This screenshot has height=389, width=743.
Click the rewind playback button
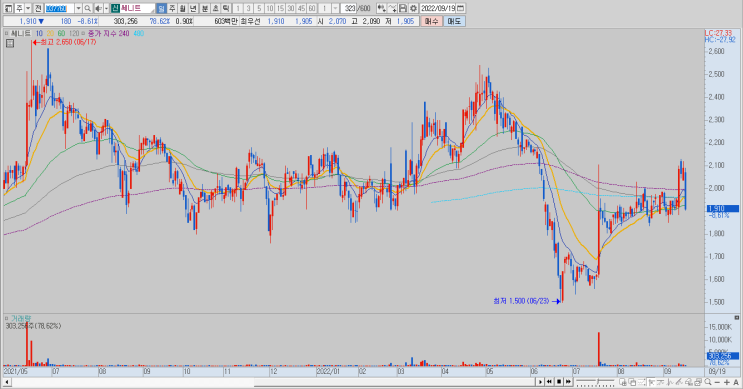549,382
